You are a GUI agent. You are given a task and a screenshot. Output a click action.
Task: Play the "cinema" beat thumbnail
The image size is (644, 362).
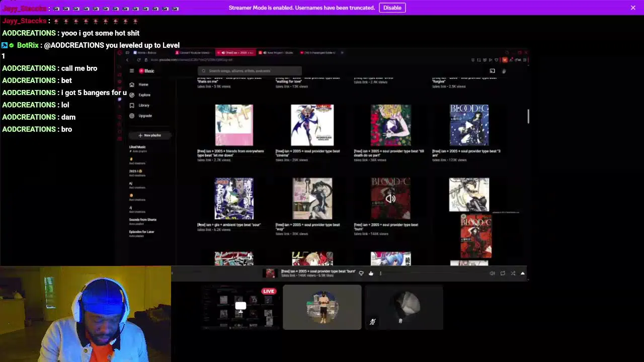pos(312,125)
